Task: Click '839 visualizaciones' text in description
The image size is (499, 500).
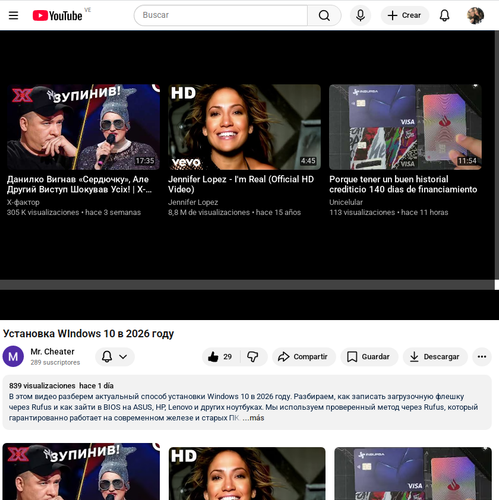Action: 42,386
